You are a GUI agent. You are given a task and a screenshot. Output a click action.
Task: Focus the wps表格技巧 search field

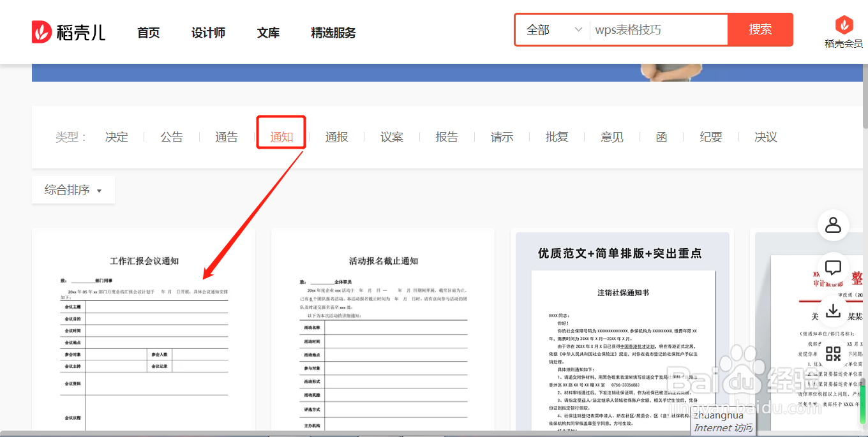tap(659, 29)
